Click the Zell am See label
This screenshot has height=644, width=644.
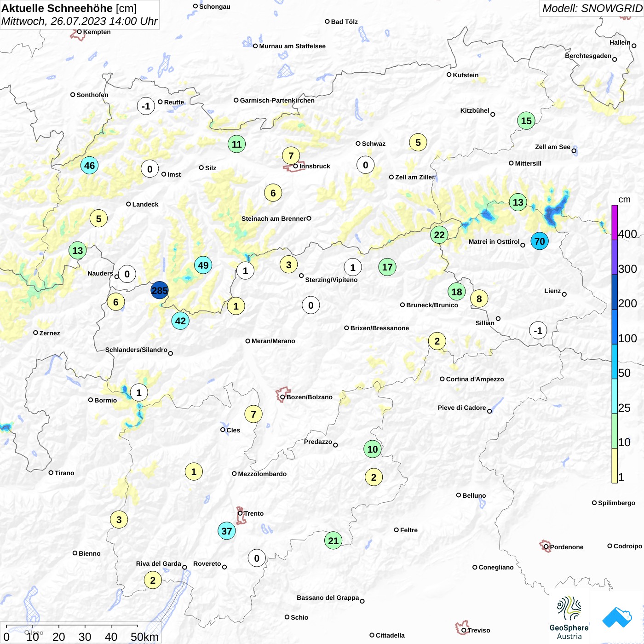[552, 147]
